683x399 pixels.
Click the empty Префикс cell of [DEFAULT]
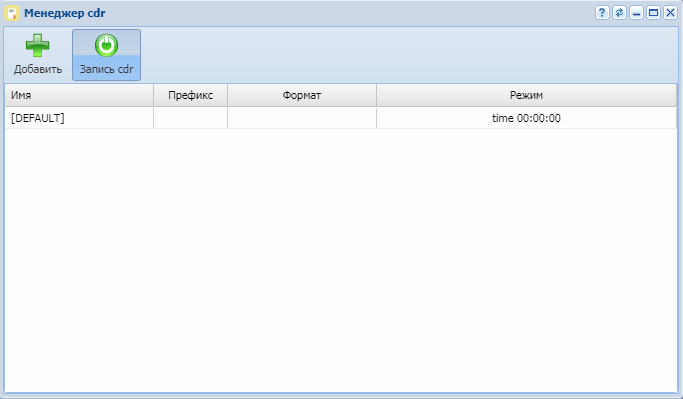click(190, 118)
